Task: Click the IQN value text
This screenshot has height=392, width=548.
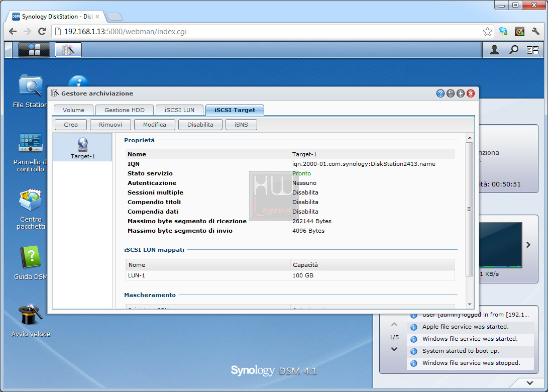Action: coord(364,164)
